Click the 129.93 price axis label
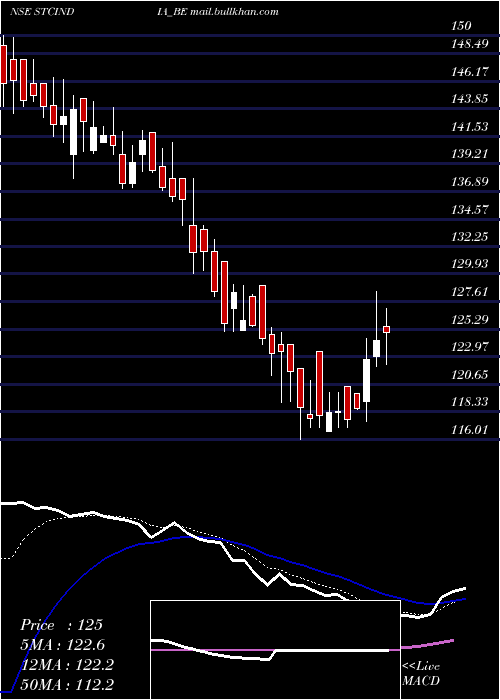This screenshot has width=500, height=700. pyautogui.click(x=470, y=264)
